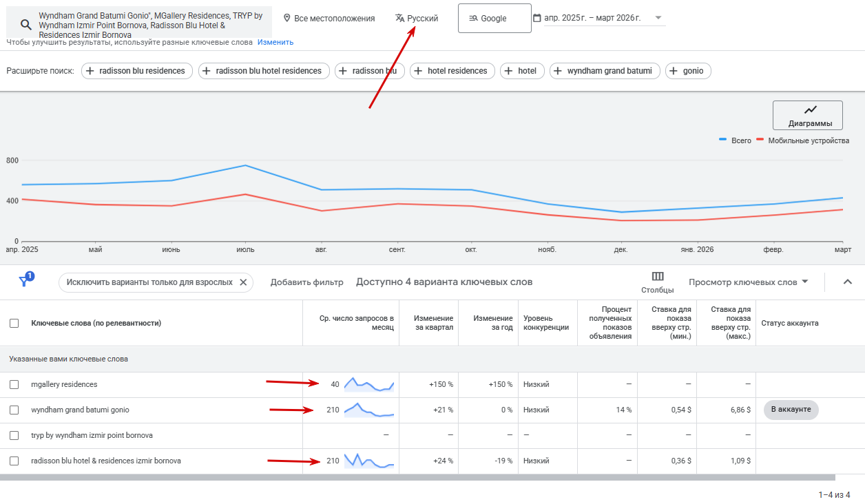Click the location pin icon
Viewport: 865px width, 504px height.
click(287, 18)
